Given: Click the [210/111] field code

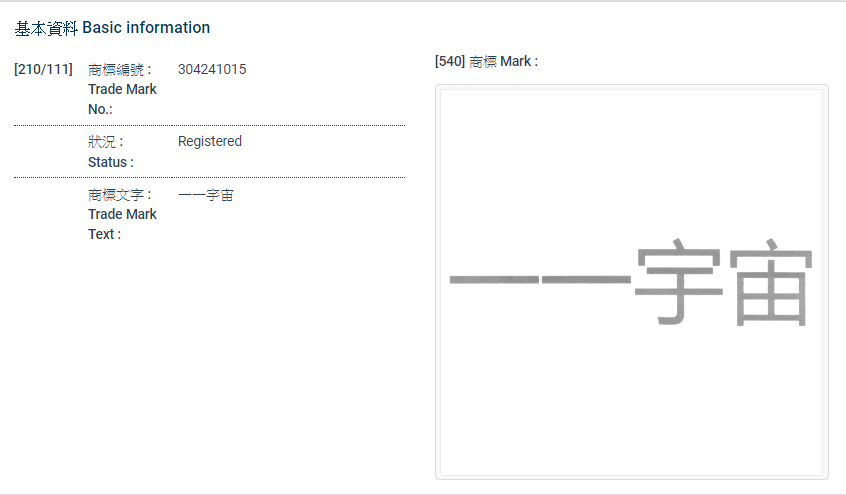Looking at the screenshot, I should [43, 69].
